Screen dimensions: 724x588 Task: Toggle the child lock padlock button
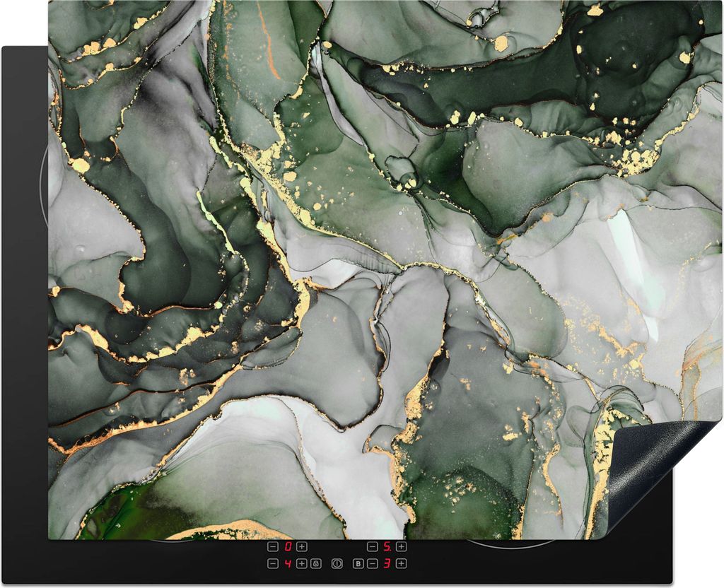(315, 563)
